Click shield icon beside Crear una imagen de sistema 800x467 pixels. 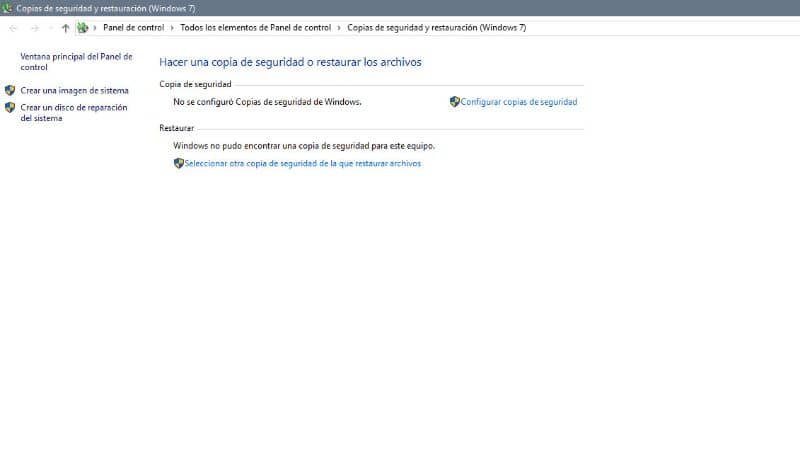coord(10,90)
